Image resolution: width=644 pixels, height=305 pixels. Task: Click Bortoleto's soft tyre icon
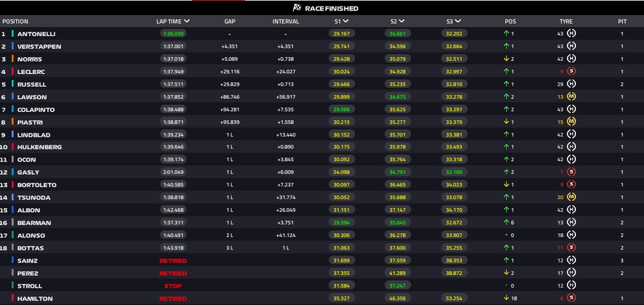click(x=571, y=185)
